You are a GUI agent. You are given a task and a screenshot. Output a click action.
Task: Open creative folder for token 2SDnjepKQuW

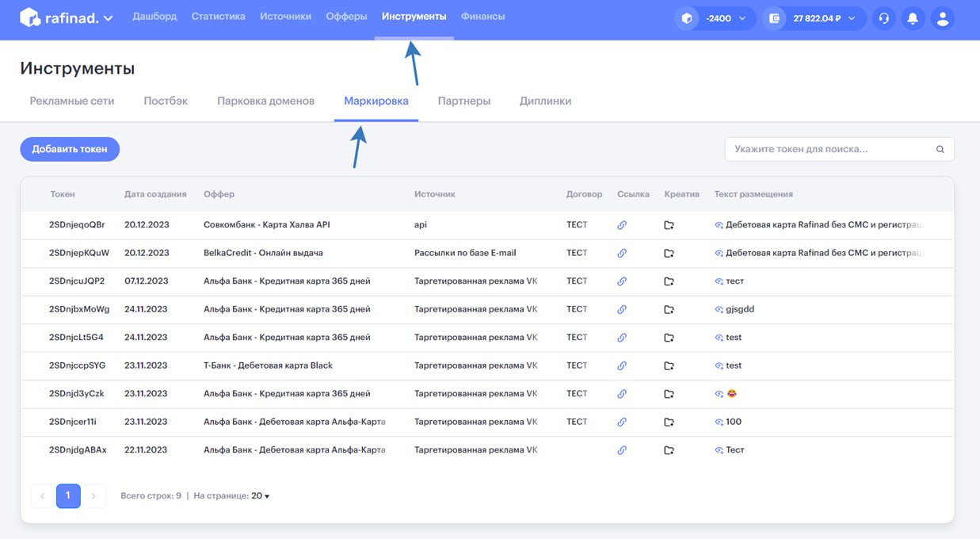point(669,254)
